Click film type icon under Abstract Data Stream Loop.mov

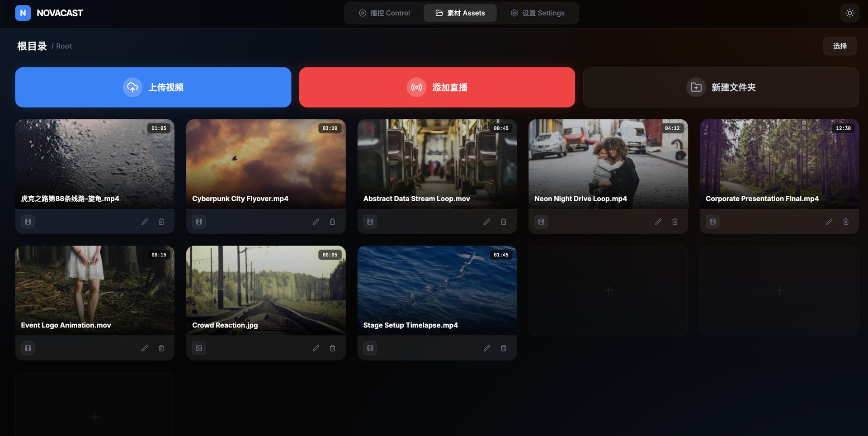(x=370, y=222)
